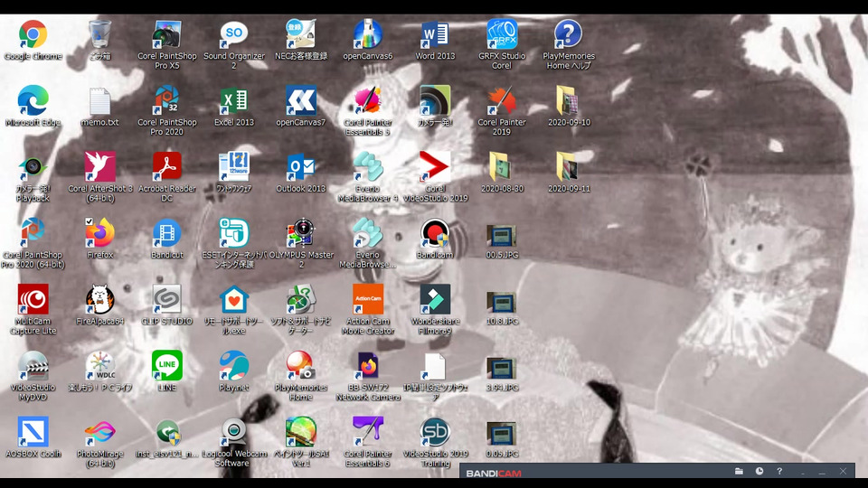Launch OLYMPUS Master 2
This screenshot has height=488, width=868.
[x=300, y=233]
